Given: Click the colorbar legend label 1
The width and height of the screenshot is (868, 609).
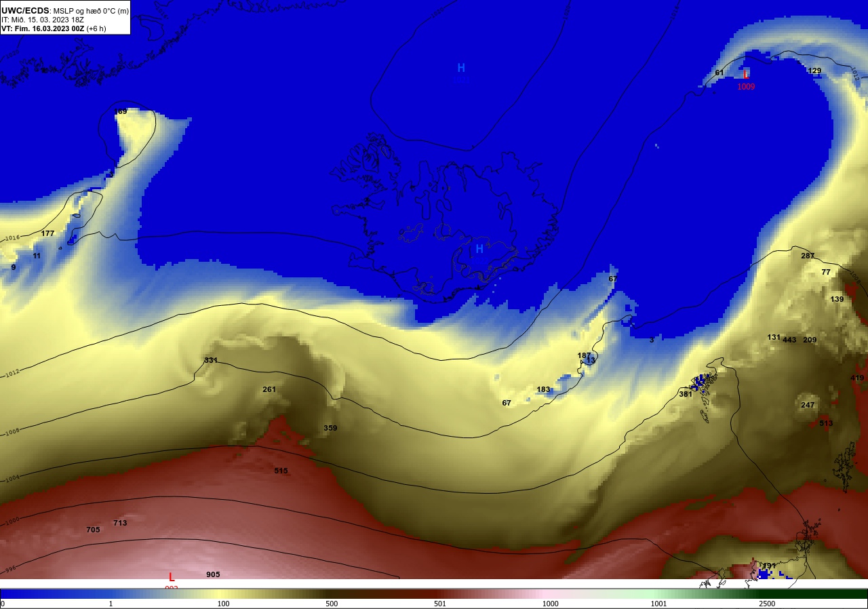Looking at the screenshot, I should point(111,604).
